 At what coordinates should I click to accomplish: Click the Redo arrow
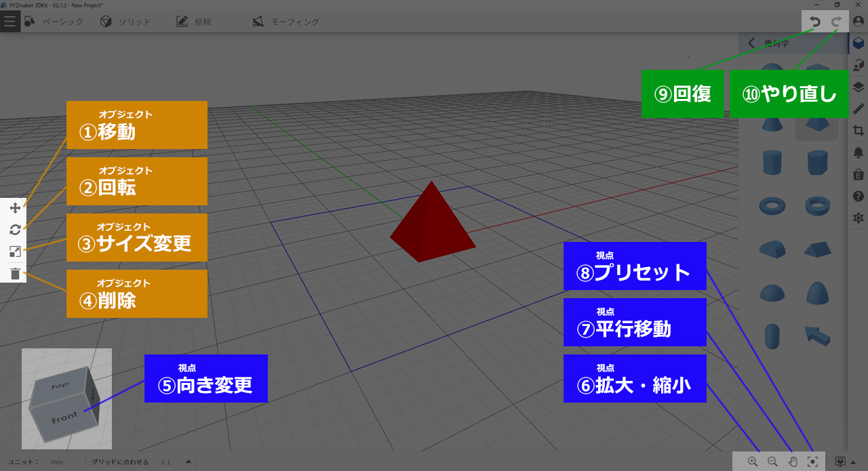coord(837,22)
